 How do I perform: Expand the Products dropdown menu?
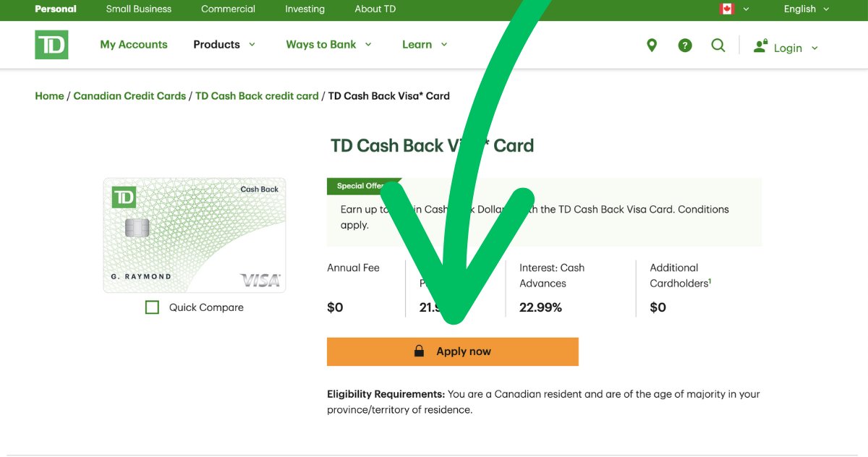(x=224, y=45)
